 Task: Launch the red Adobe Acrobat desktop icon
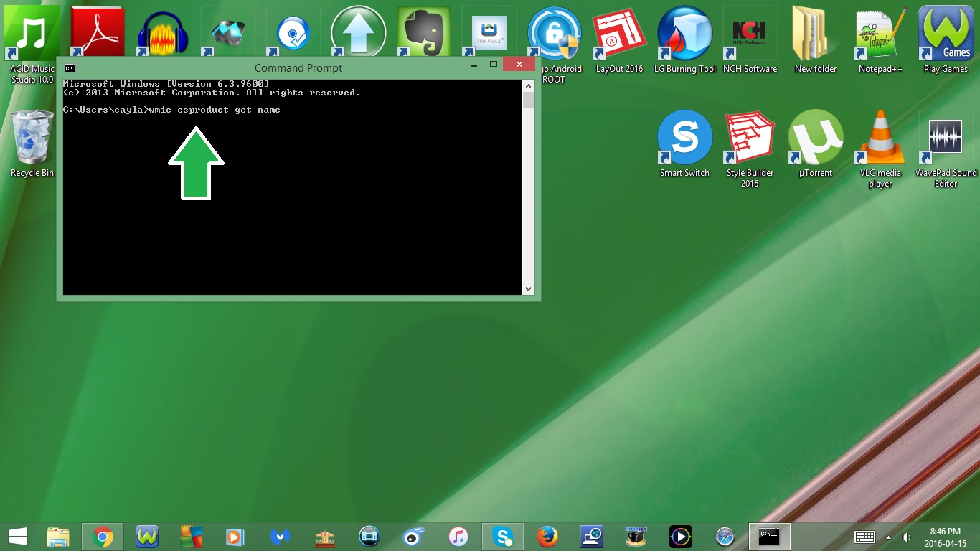click(x=98, y=32)
